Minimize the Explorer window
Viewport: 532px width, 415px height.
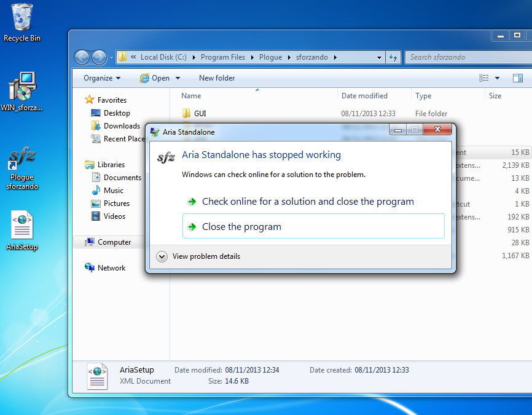click(x=501, y=35)
